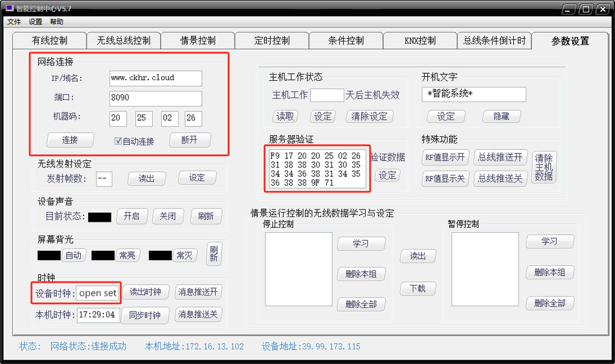Click the 设备时钟 field
Image resolution: width=615 pixels, height=364 pixels.
(97, 293)
